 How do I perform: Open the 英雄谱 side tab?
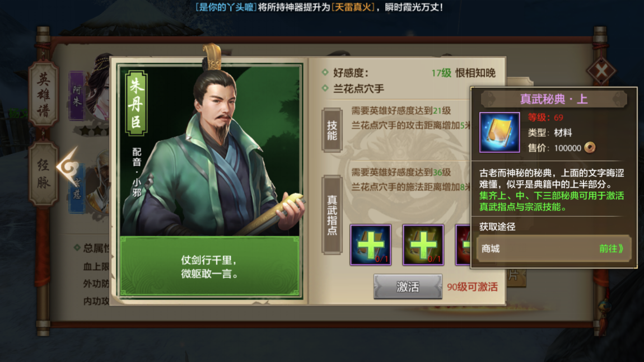44,95
